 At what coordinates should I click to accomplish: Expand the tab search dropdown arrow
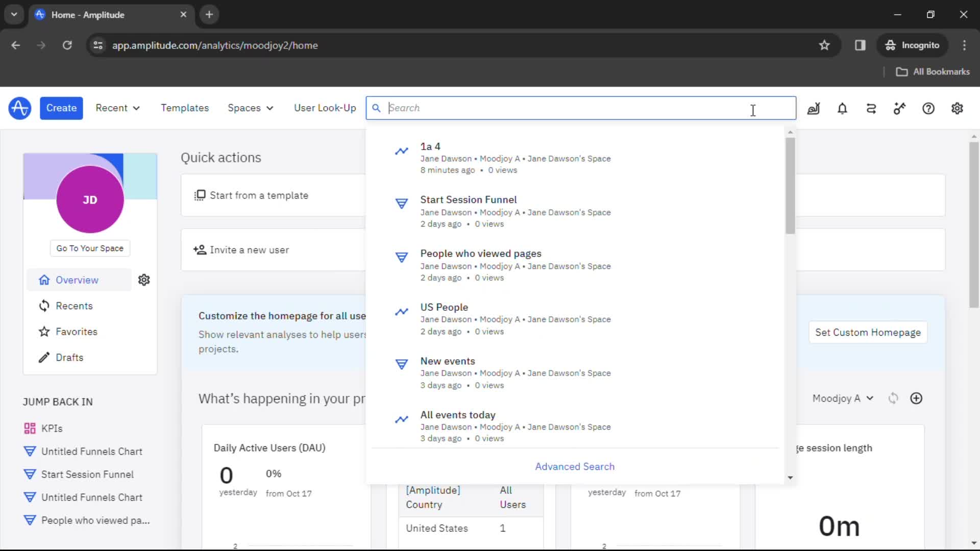[x=14, y=14]
